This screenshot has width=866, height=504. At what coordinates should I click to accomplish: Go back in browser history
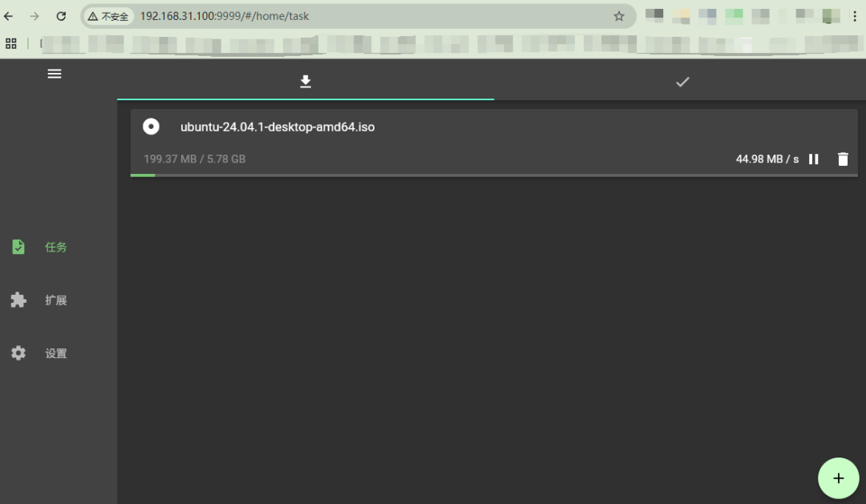point(8,16)
